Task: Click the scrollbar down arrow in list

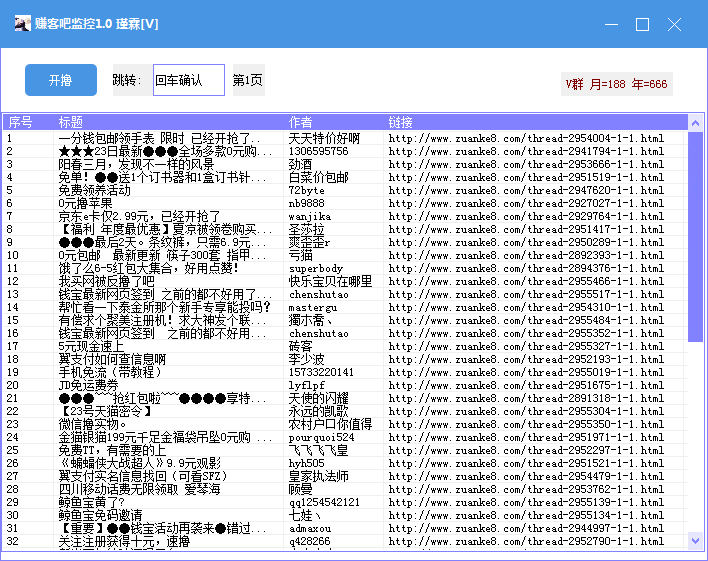Action: (696, 540)
